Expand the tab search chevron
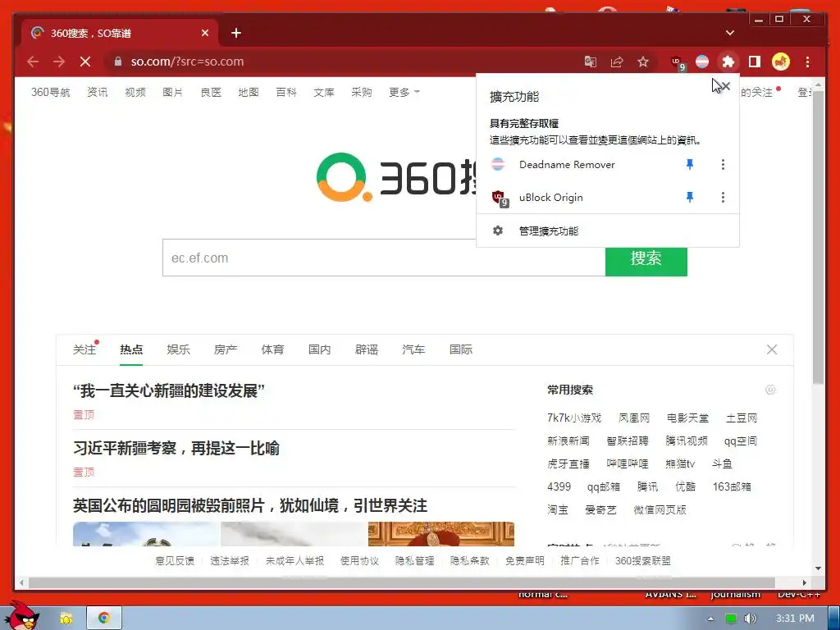The width and height of the screenshot is (840, 630). [729, 33]
